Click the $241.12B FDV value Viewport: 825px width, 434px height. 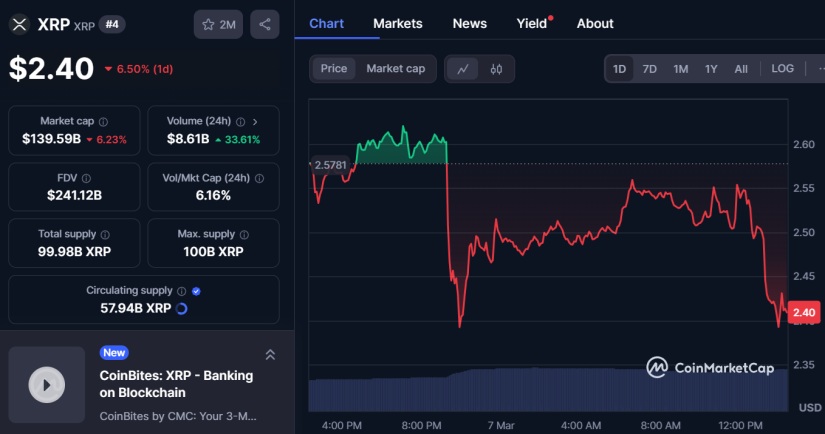coord(74,196)
